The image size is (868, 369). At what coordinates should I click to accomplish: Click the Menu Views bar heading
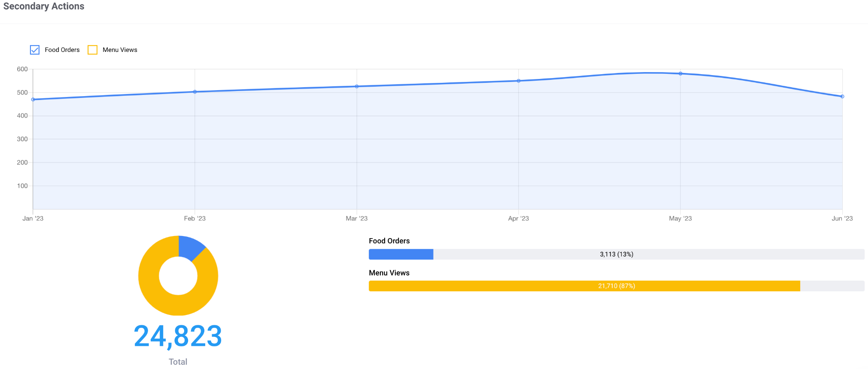pyautogui.click(x=389, y=273)
